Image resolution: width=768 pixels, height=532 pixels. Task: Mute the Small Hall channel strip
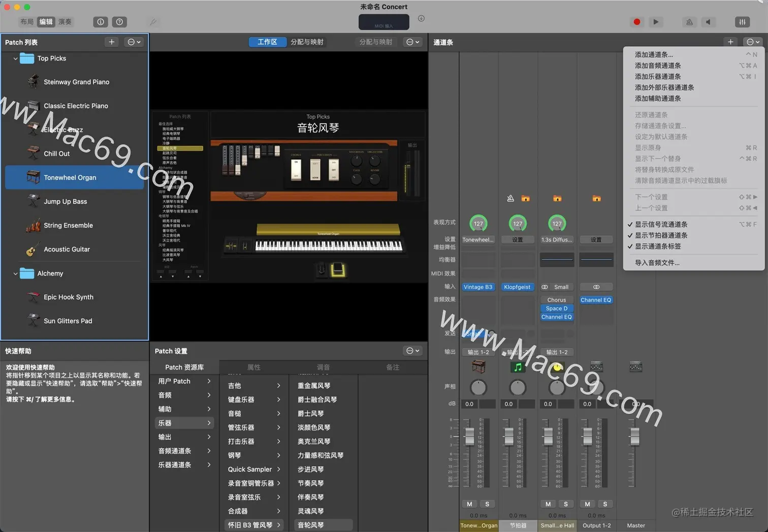coord(548,504)
